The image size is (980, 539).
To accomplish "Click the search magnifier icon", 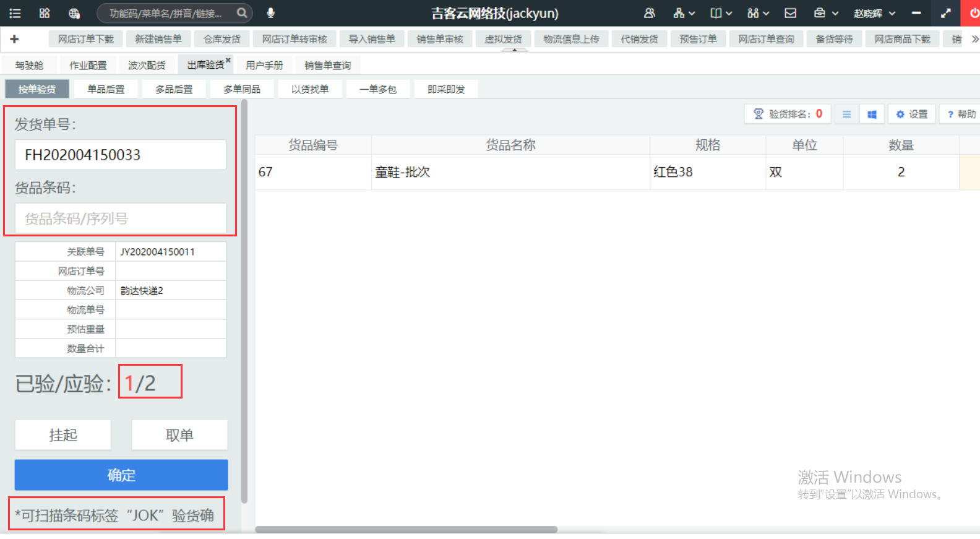I will [x=242, y=13].
